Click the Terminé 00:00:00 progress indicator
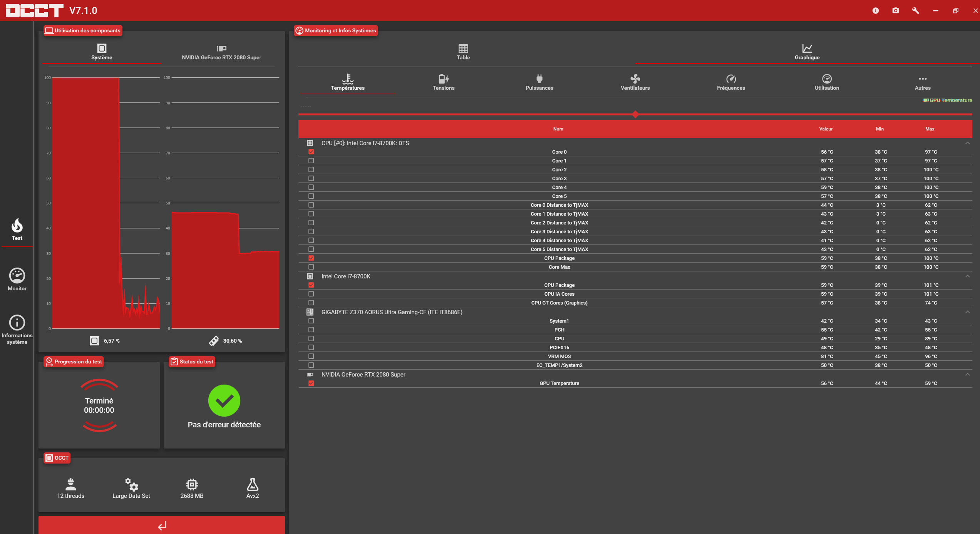Viewport: 980px width, 534px height. point(99,405)
